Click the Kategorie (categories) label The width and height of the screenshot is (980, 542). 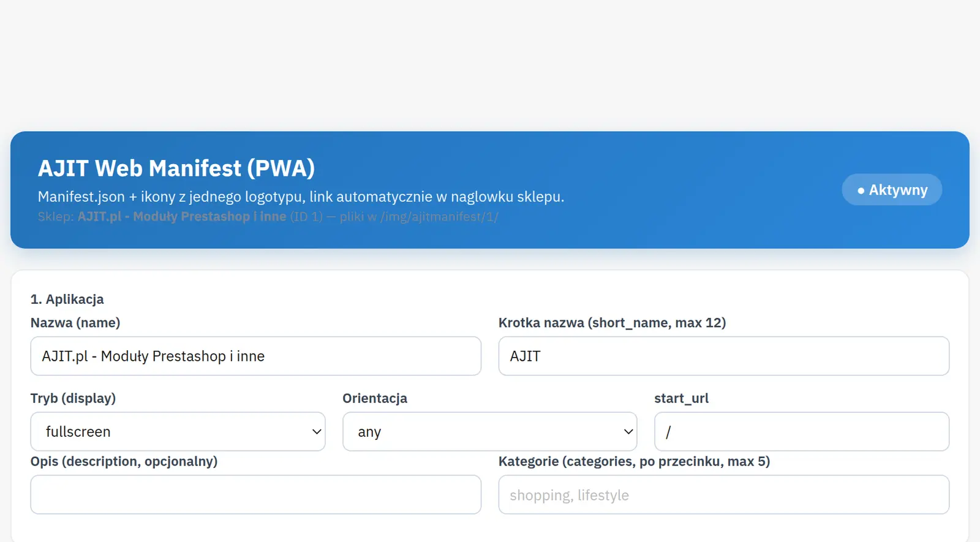point(634,461)
